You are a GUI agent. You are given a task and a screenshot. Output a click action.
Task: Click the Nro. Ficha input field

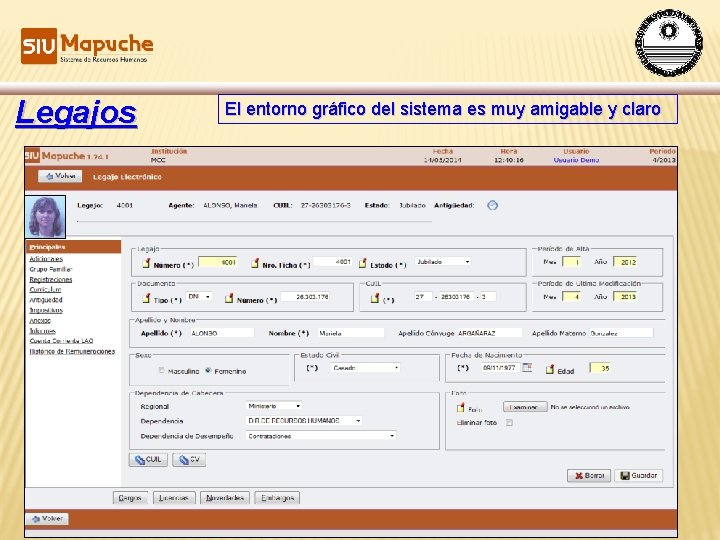[333, 262]
